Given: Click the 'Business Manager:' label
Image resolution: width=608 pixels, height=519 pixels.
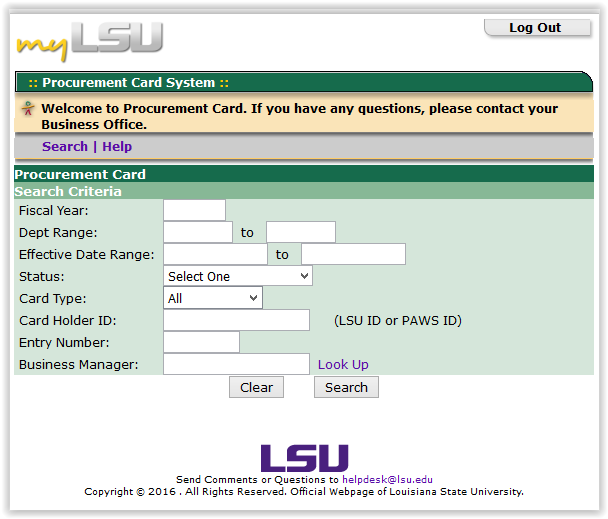Looking at the screenshot, I should [79, 365].
